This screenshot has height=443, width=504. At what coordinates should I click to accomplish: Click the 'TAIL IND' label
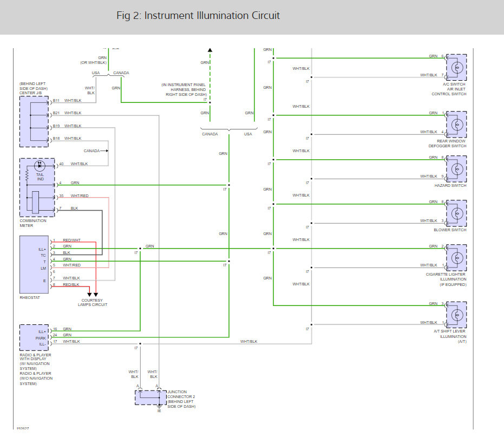point(40,177)
